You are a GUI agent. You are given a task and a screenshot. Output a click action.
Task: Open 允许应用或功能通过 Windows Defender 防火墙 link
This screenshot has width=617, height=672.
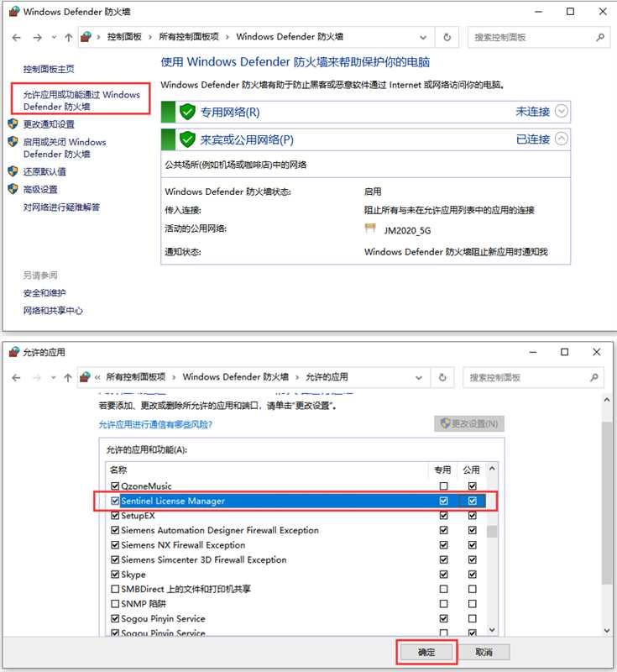coord(81,100)
